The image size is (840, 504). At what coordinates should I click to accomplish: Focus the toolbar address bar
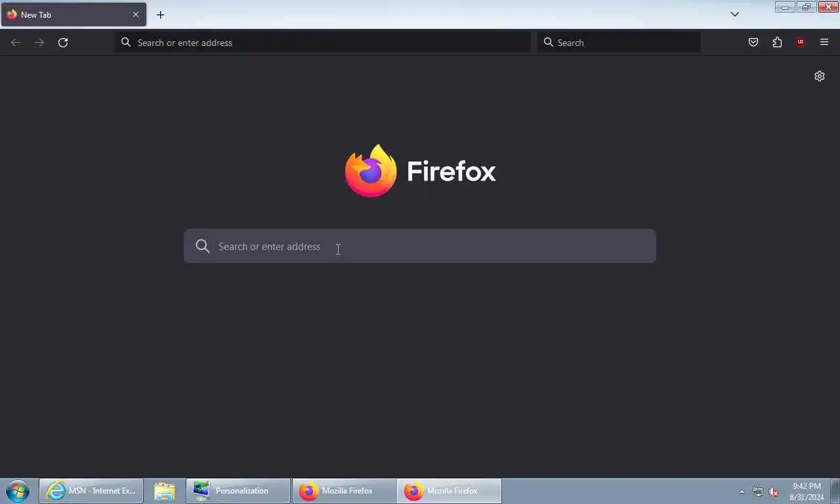[x=324, y=43]
